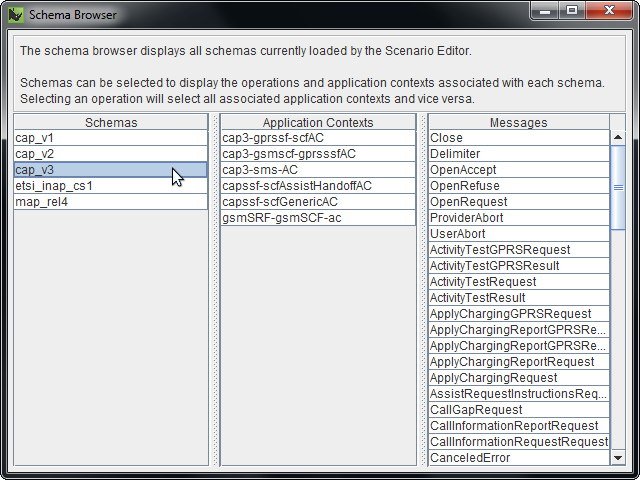Select gsmSRF-gsmSCF-ac application context

[318, 218]
